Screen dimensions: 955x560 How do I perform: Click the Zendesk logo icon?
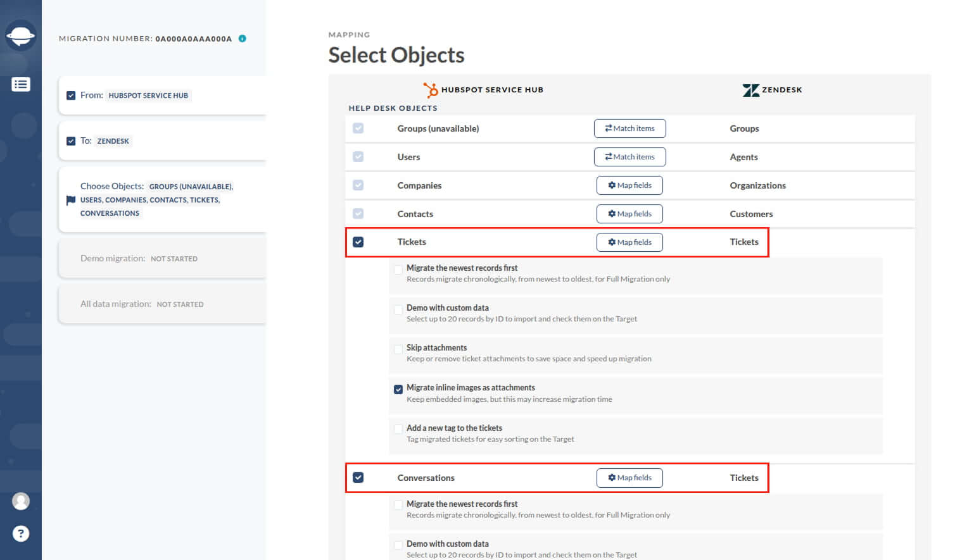point(750,90)
